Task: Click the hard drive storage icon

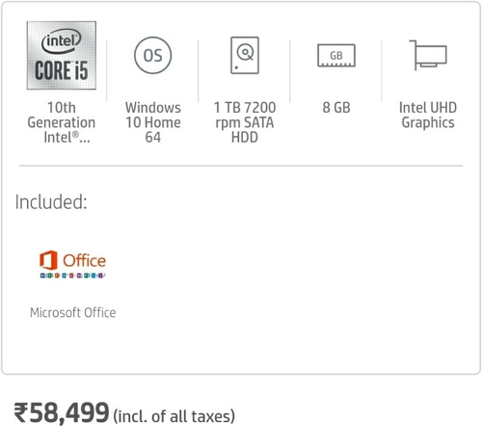Action: point(245,55)
